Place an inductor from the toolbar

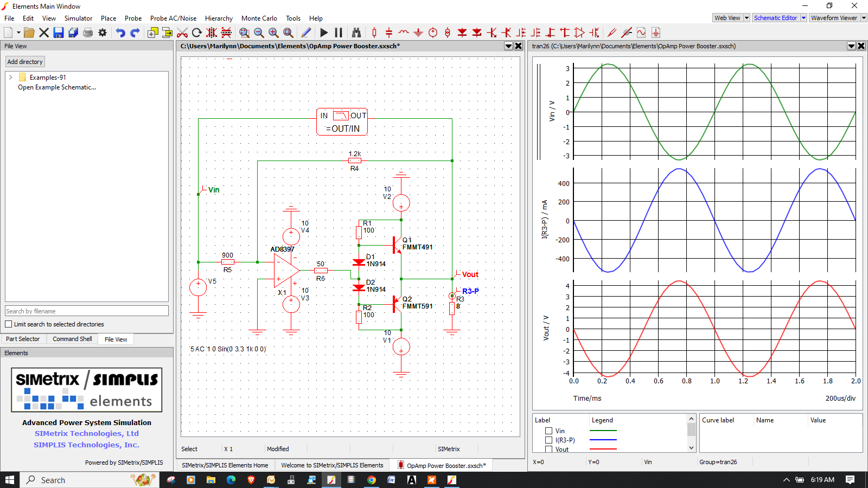pyautogui.click(x=404, y=33)
